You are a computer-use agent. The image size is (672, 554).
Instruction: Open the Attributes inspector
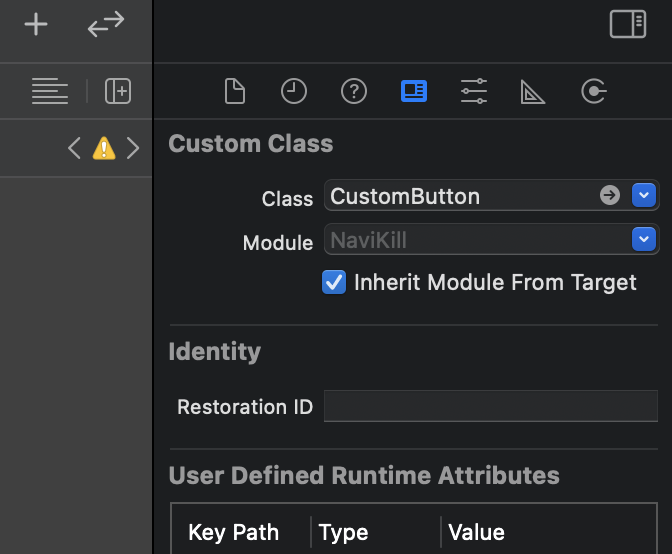[x=473, y=92]
